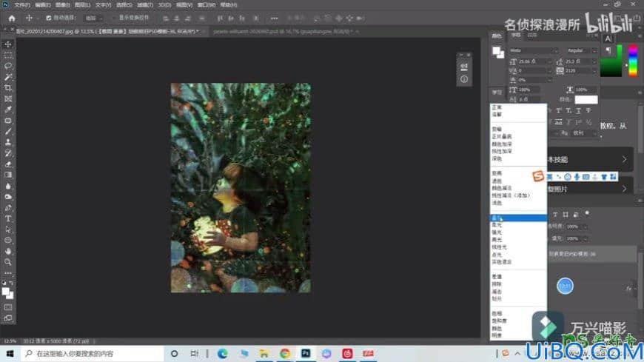The width and height of the screenshot is (644, 362).
Task: Select the Crop tool
Action: tap(8, 87)
